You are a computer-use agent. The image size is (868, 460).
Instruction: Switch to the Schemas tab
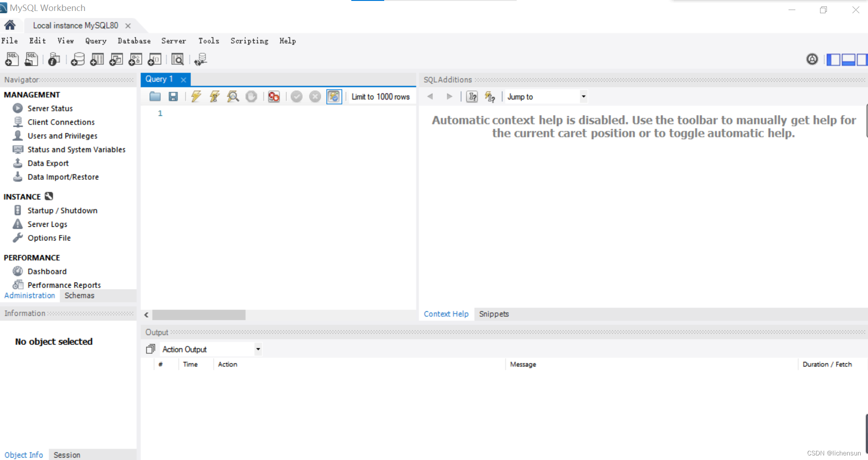point(79,295)
